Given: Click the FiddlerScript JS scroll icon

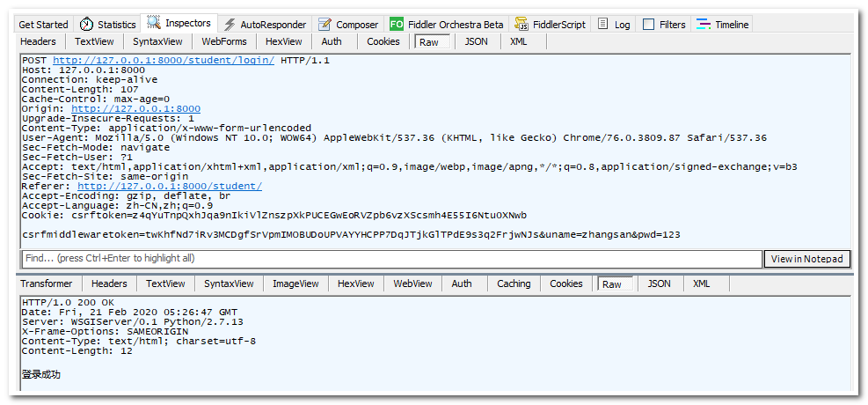Looking at the screenshot, I should 522,25.
